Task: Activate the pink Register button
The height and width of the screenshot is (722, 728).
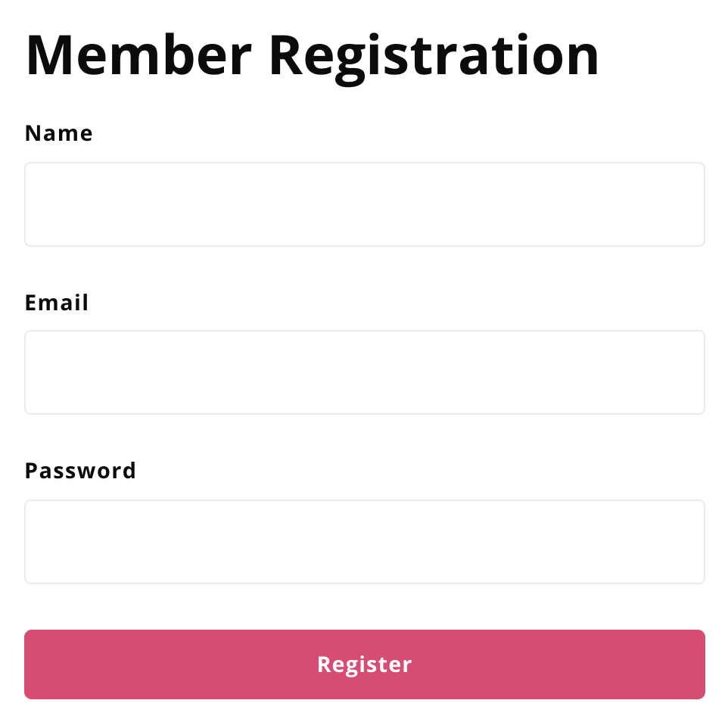Action: (x=364, y=664)
